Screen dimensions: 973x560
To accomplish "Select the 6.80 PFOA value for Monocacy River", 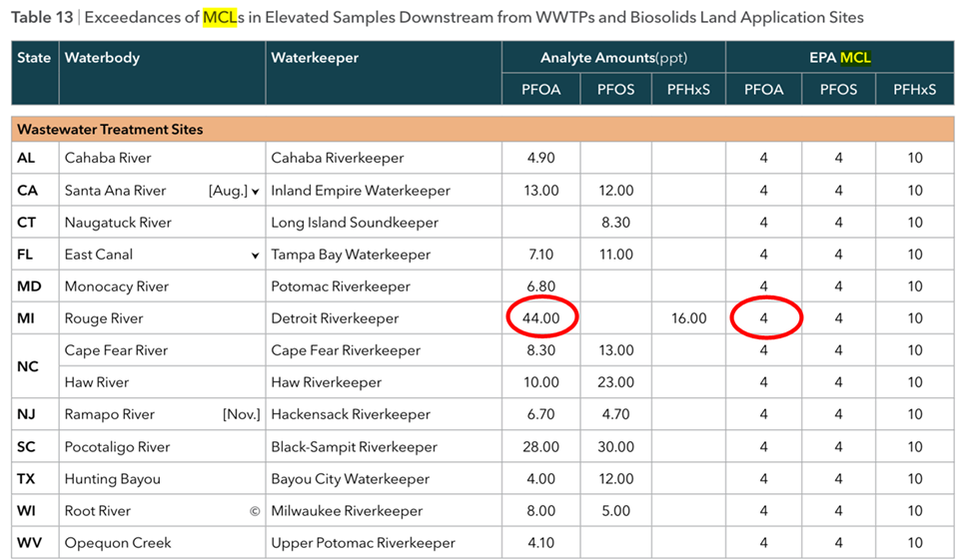I will tap(541, 285).
